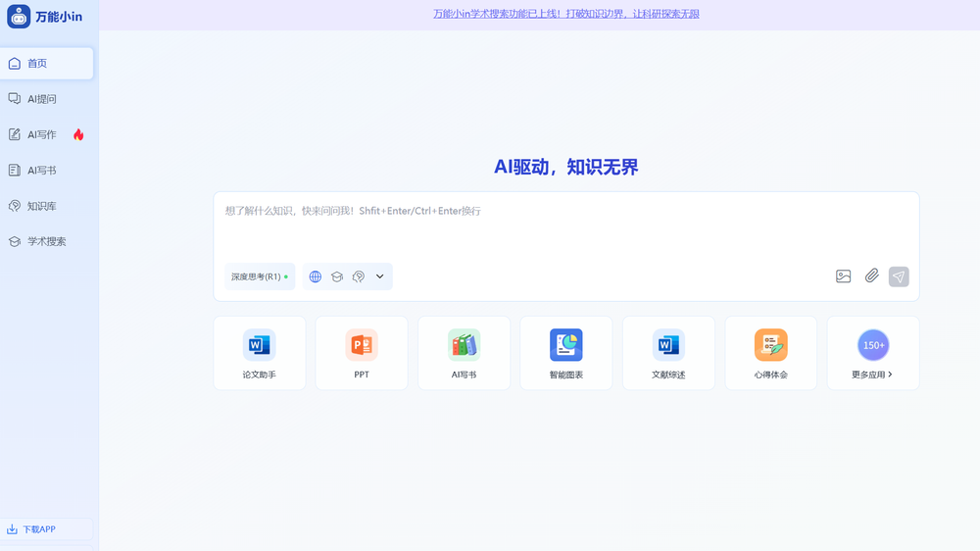Open the 文献综述 card
The width and height of the screenshot is (980, 551).
pyautogui.click(x=668, y=353)
